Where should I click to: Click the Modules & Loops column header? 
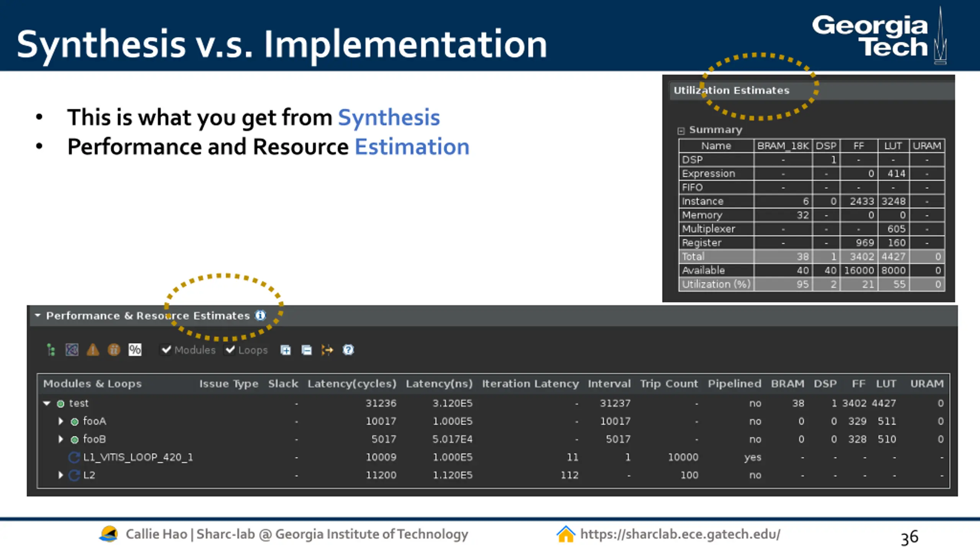pos(92,384)
